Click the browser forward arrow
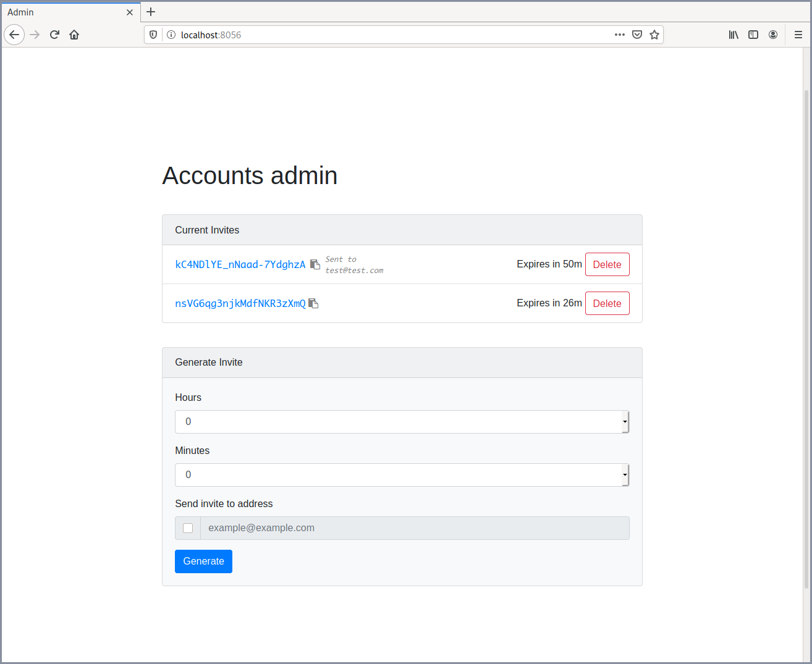Screen dimensions: 812x664 35,35
